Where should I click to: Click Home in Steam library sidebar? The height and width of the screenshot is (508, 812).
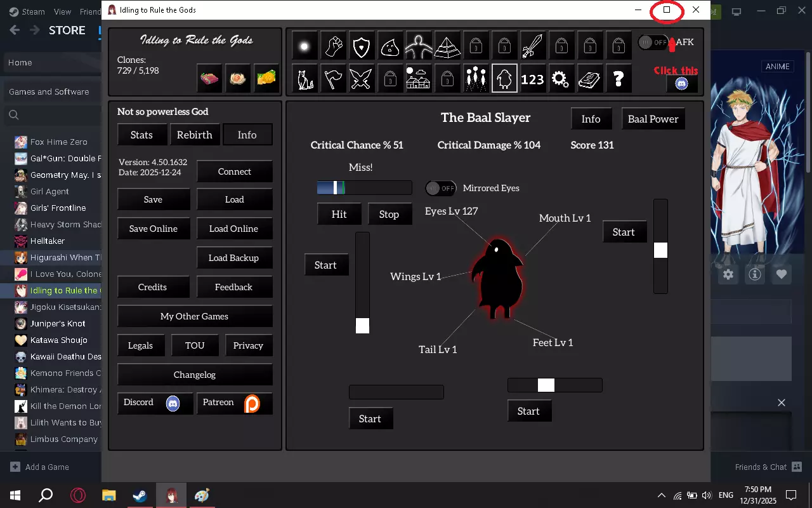click(51, 62)
